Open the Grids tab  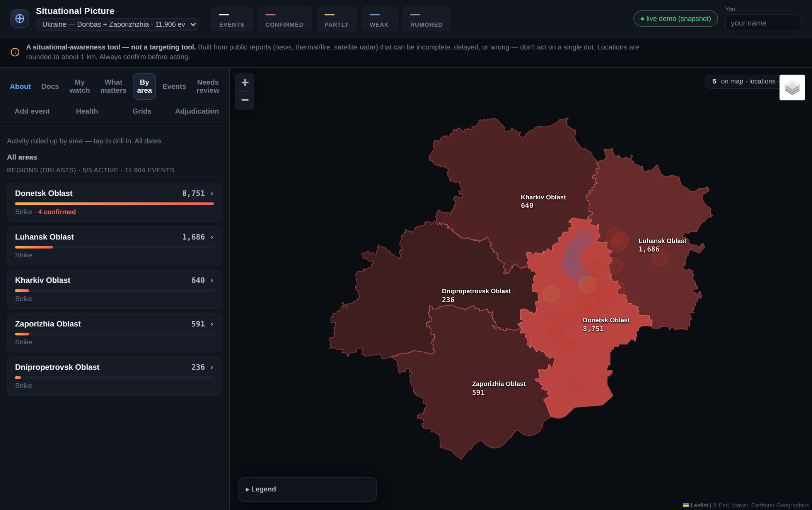coord(142,111)
